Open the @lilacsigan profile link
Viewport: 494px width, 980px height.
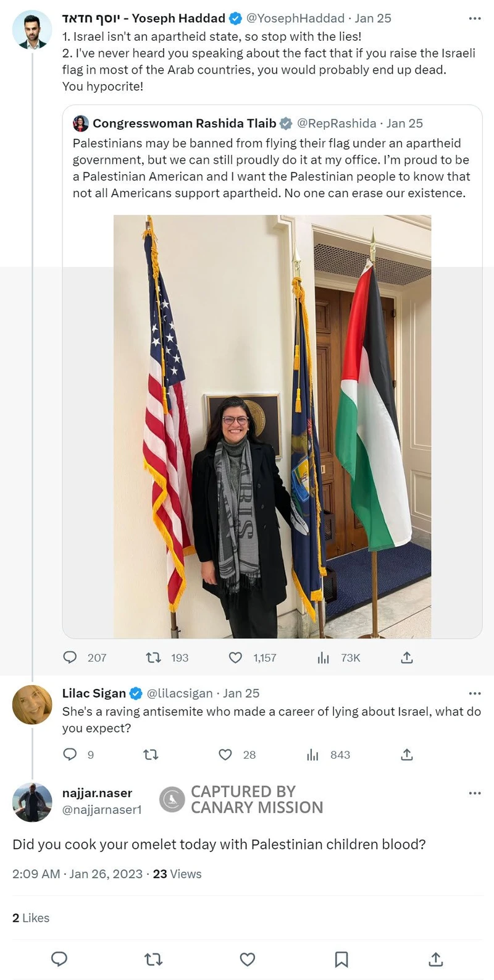[x=180, y=693]
